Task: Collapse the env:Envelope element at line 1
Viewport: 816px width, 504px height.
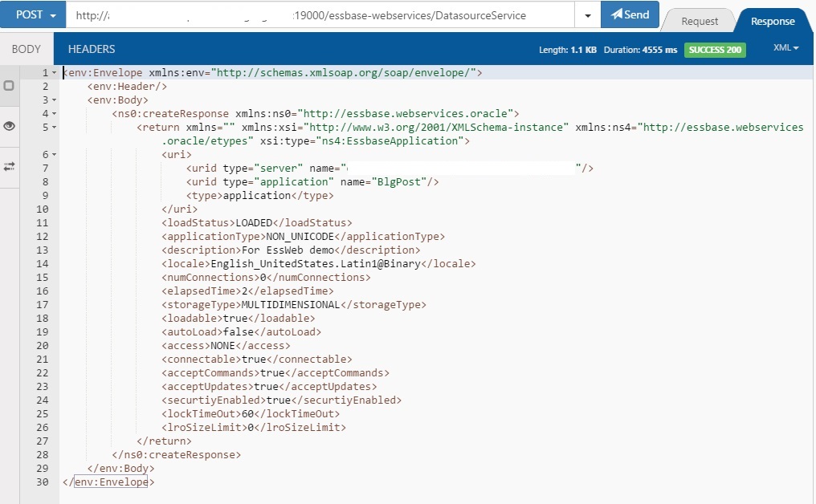Action: 53,72
